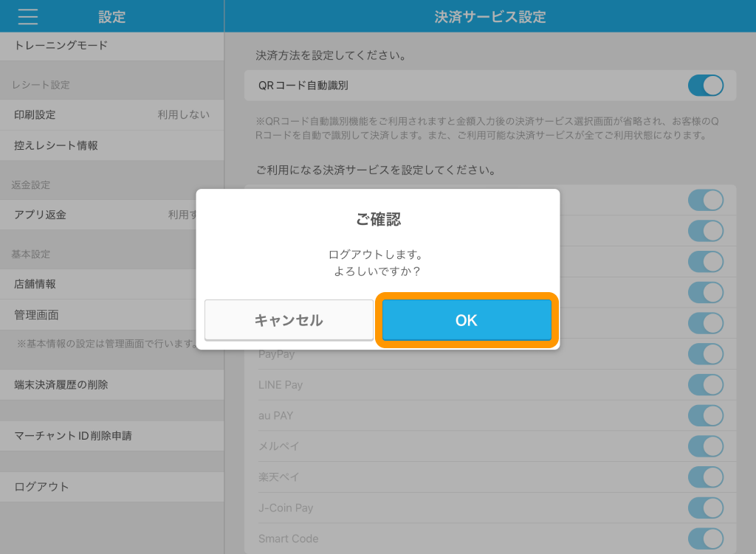Select 控えレシート情報 item

coord(111,146)
